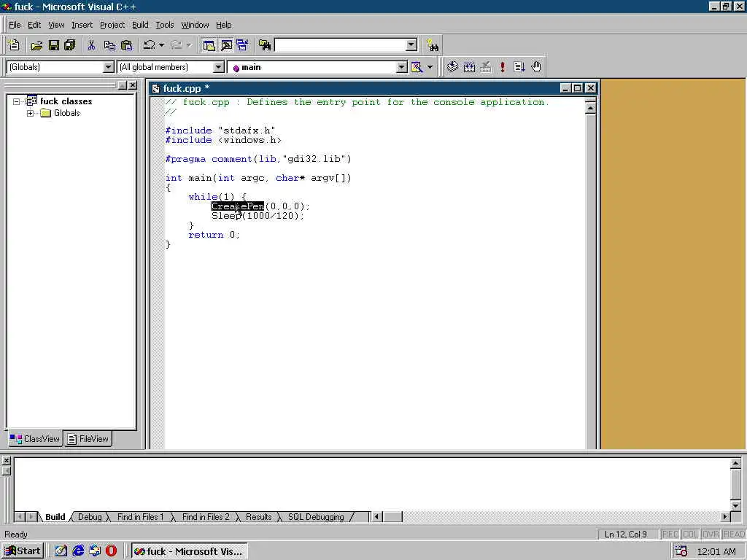Image resolution: width=747 pixels, height=560 pixels.
Task: Switch to the FileView tab
Action: [88, 438]
